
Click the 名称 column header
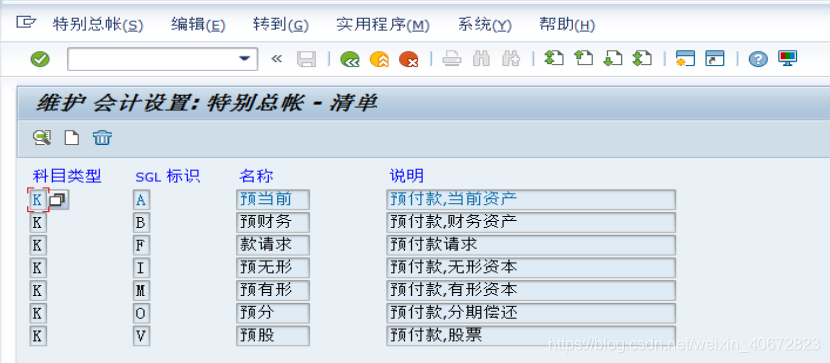pyautogui.click(x=256, y=176)
